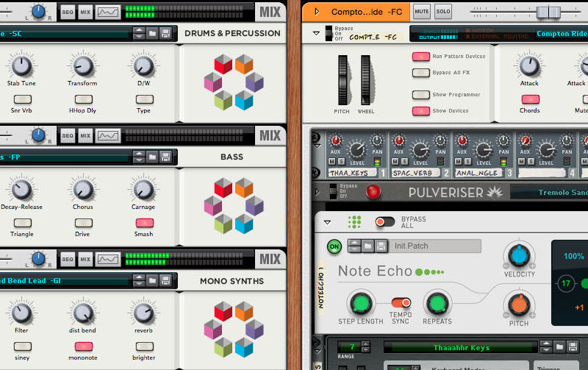Collapse the Note Echo device

tap(327, 222)
